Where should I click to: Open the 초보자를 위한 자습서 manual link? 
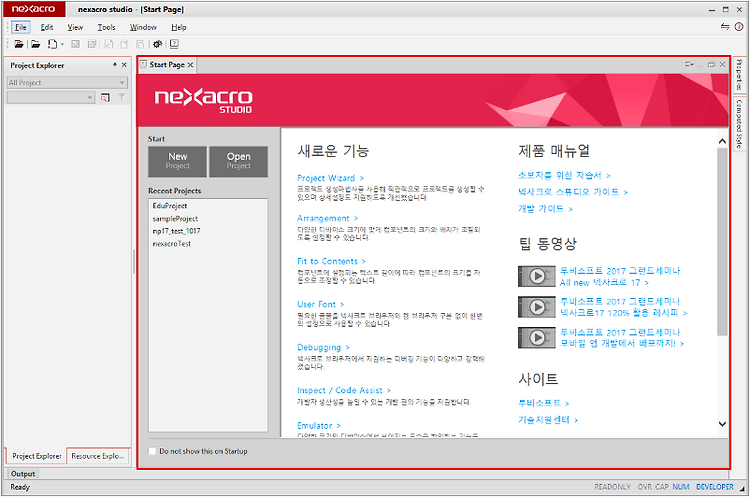click(x=564, y=176)
